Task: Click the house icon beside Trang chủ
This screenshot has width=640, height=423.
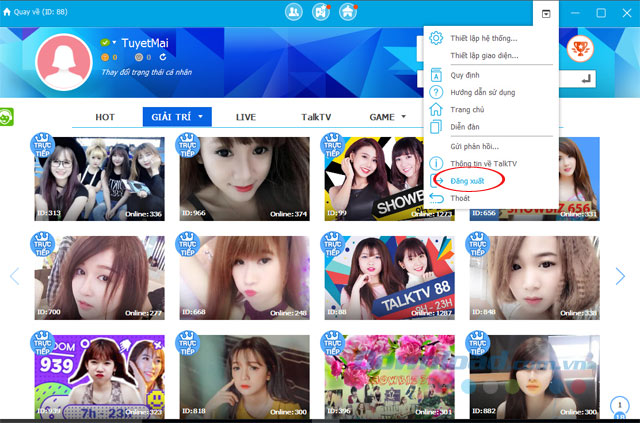Action: pyautogui.click(x=436, y=109)
